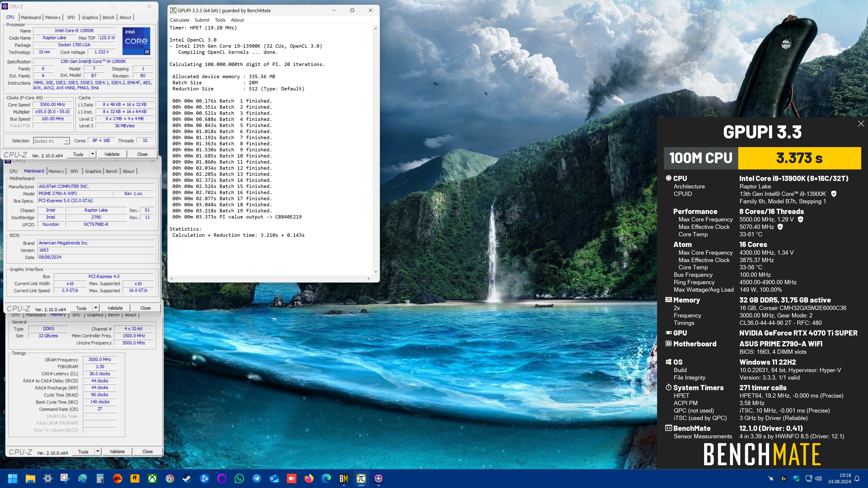Open Paint from the taskbar
868x488 pixels.
tap(83, 478)
